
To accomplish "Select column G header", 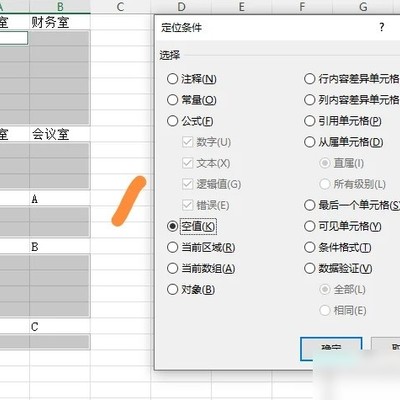I will point(363,6).
